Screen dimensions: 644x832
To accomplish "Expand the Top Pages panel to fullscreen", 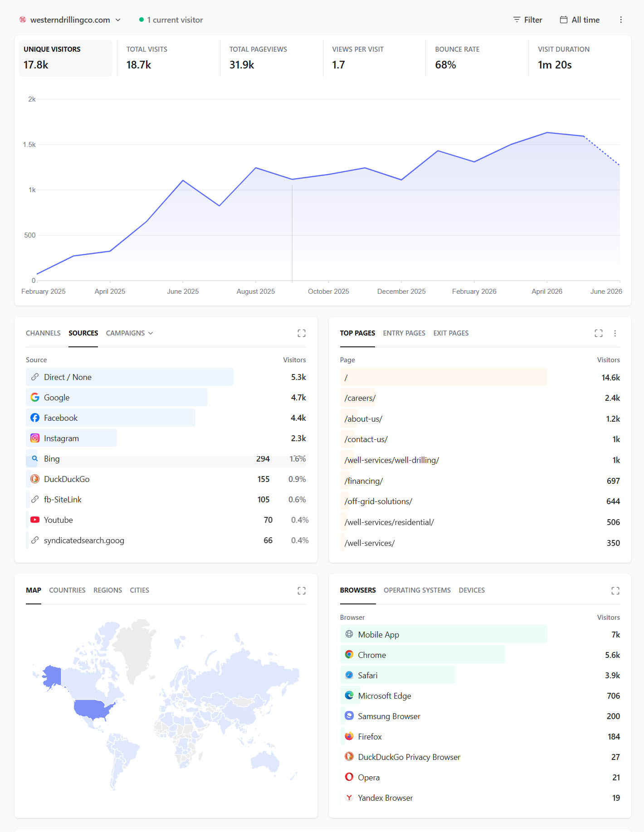I will point(599,333).
